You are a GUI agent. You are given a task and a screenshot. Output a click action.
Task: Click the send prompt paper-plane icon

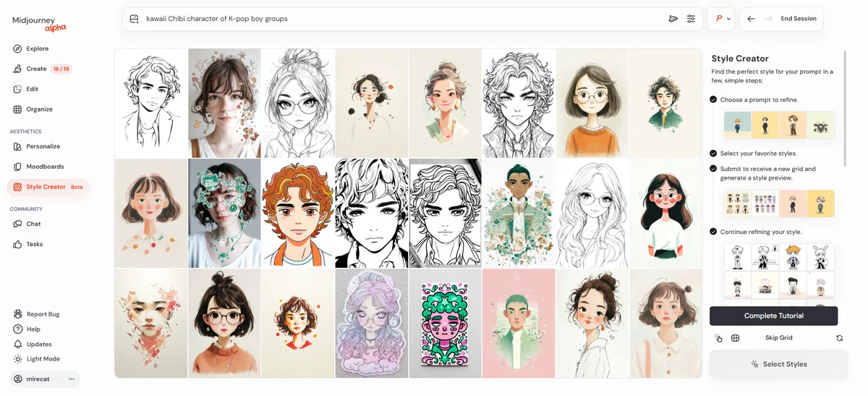coord(673,19)
